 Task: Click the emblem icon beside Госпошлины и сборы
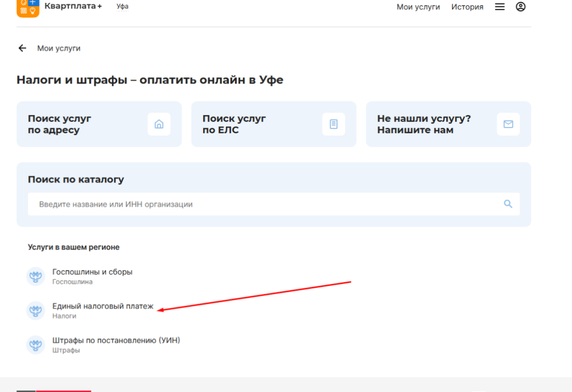(36, 276)
